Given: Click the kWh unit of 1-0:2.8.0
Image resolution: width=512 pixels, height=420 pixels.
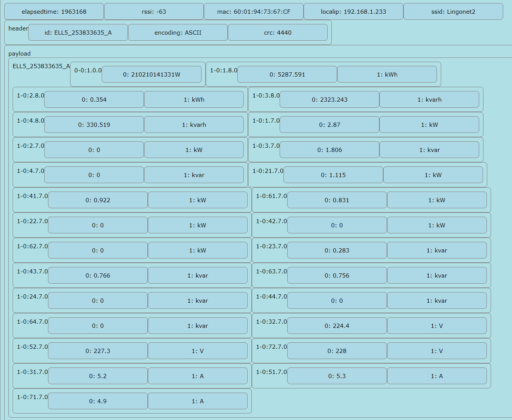Looking at the screenshot, I should (194, 99).
